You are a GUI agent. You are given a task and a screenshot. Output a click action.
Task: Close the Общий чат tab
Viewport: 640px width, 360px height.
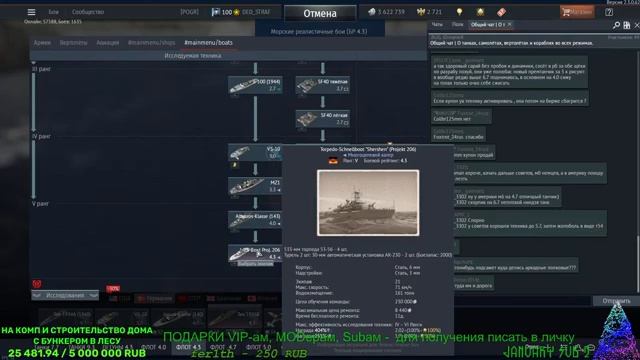pos(509,24)
